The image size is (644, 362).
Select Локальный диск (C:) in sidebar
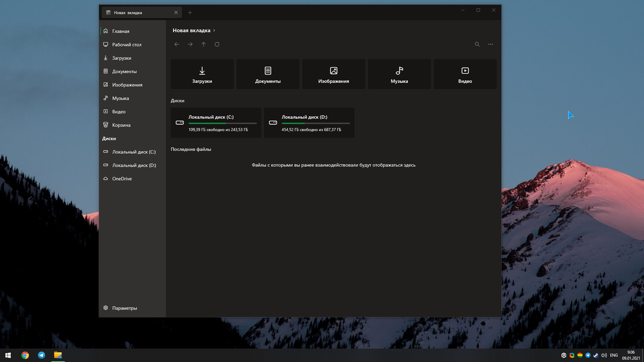click(133, 152)
